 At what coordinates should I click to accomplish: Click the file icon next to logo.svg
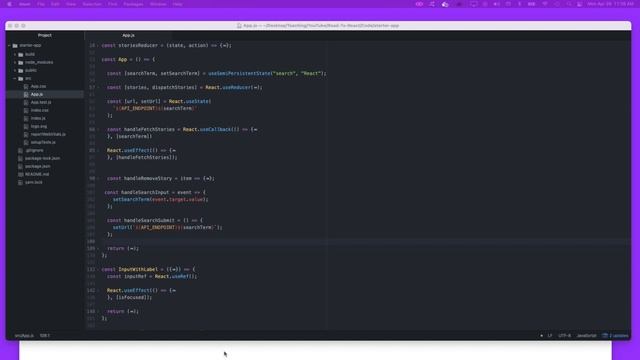pos(26,127)
